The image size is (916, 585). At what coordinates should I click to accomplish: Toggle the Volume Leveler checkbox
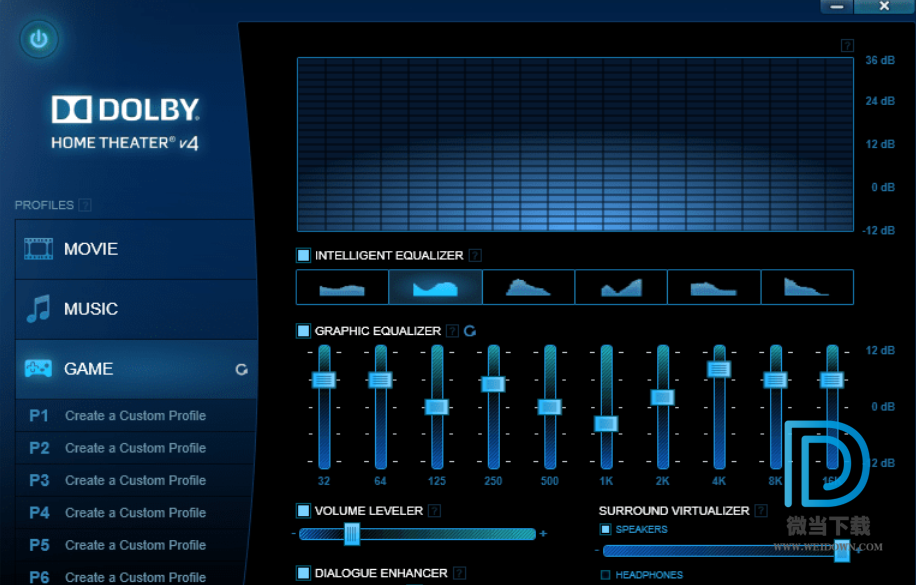tap(303, 511)
